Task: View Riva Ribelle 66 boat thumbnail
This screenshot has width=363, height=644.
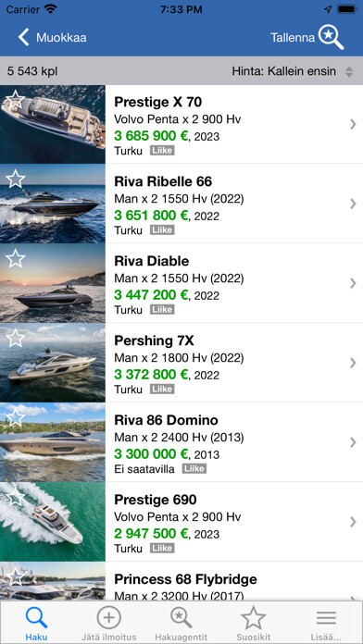Action: 53,204
